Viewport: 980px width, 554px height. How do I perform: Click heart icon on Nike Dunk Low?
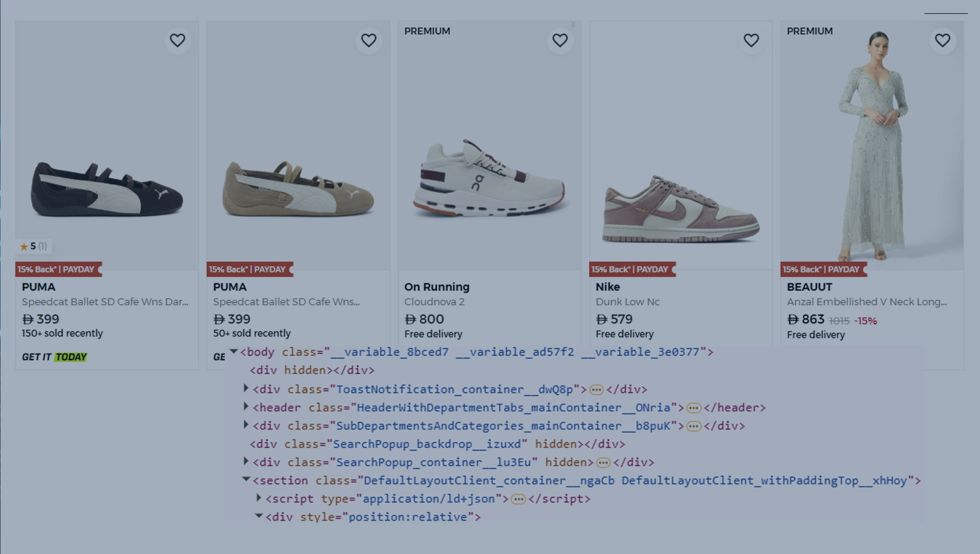(751, 41)
